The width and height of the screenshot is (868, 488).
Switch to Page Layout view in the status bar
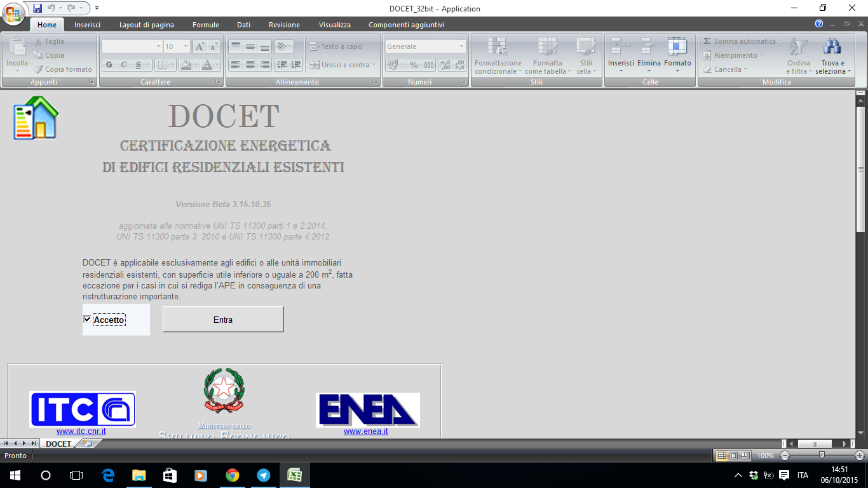[733, 456]
